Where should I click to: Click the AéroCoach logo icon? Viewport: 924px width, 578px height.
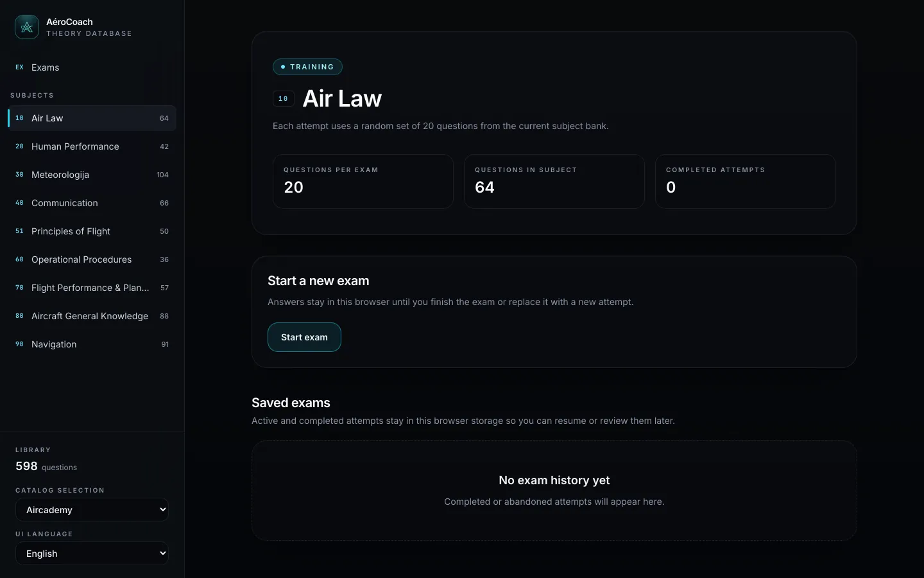pyautogui.click(x=27, y=27)
